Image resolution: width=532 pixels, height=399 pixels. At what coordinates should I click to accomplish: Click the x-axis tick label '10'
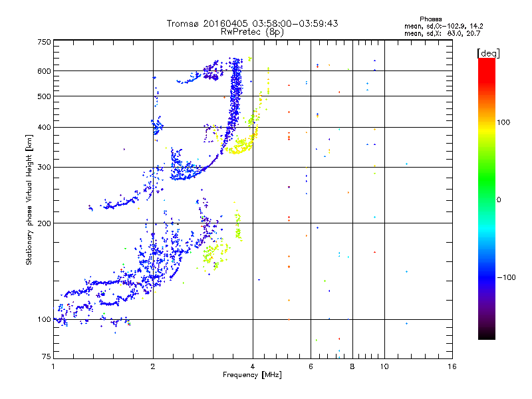coord(384,366)
